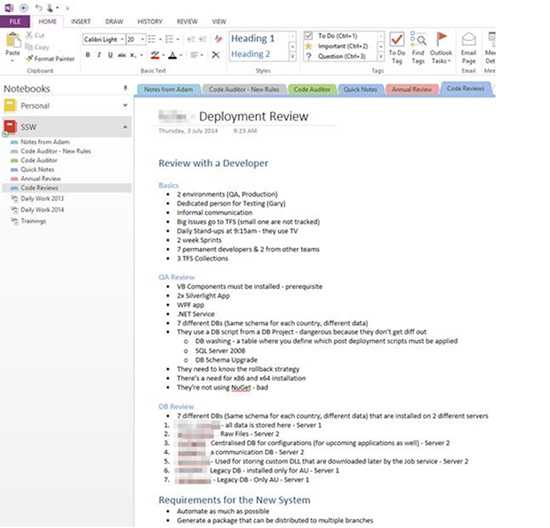The image size is (550, 528).
Task: Select the Format Painter tool
Action: (51, 59)
